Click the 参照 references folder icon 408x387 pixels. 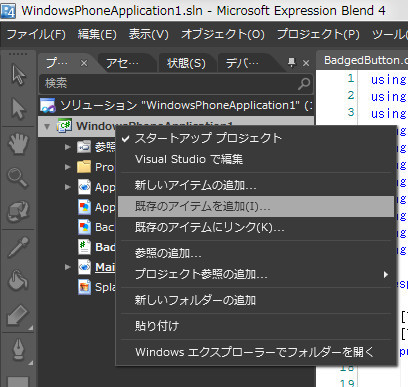coord(84,147)
